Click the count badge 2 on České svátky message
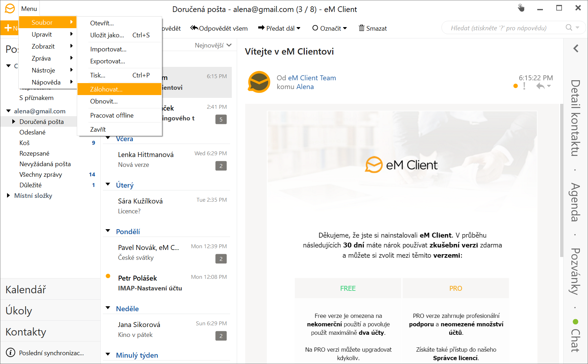588x364 pixels. [x=221, y=259]
